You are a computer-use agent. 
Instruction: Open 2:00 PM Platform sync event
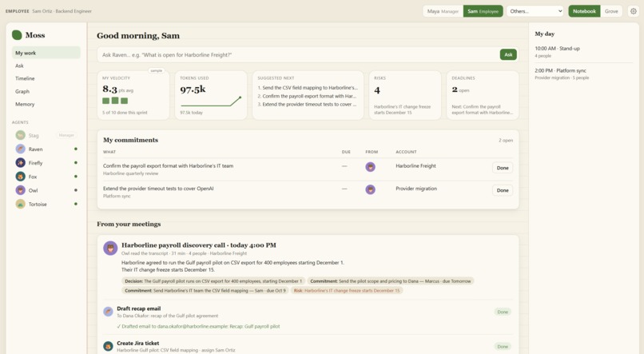click(583, 74)
